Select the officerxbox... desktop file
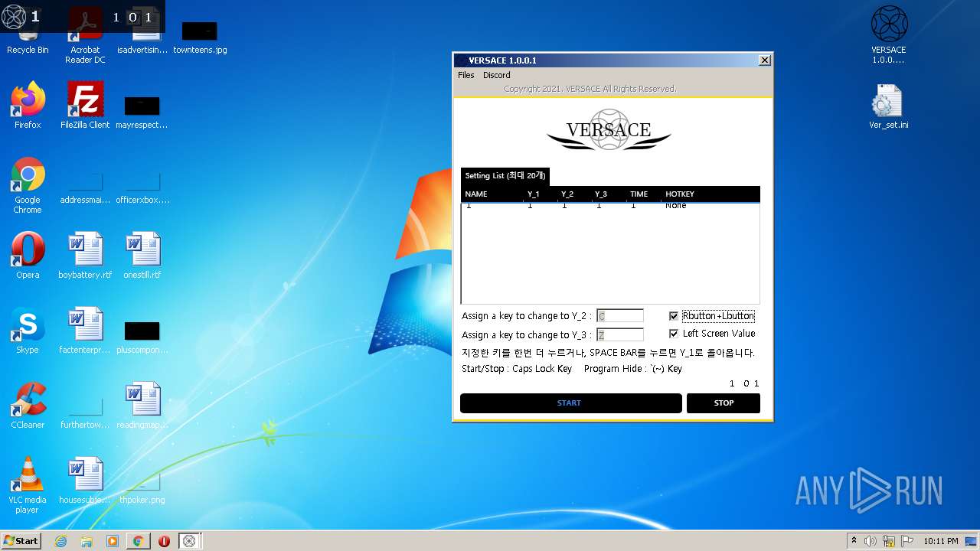980x551 pixels. pyautogui.click(x=142, y=188)
